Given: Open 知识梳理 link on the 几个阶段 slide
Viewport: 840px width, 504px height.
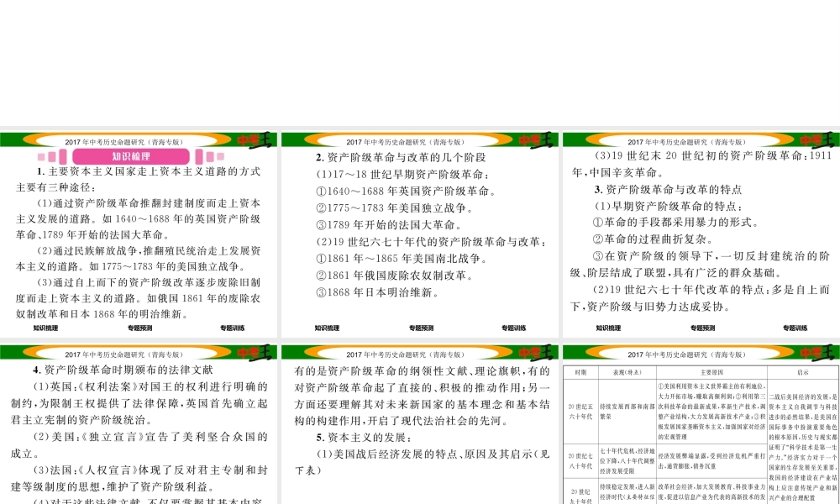Looking at the screenshot, I should [x=327, y=328].
